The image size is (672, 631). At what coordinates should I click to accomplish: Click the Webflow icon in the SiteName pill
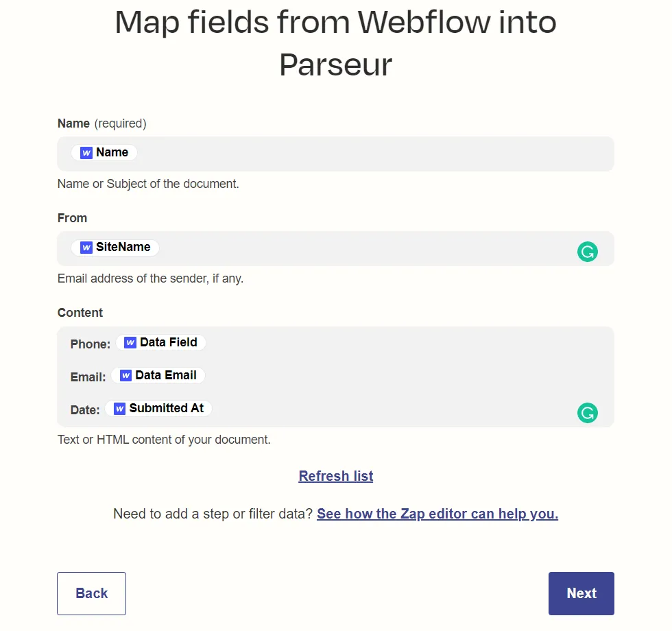[86, 248]
